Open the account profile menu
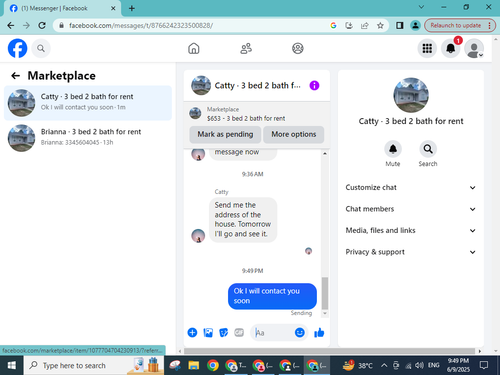The height and width of the screenshot is (375, 500). [474, 49]
